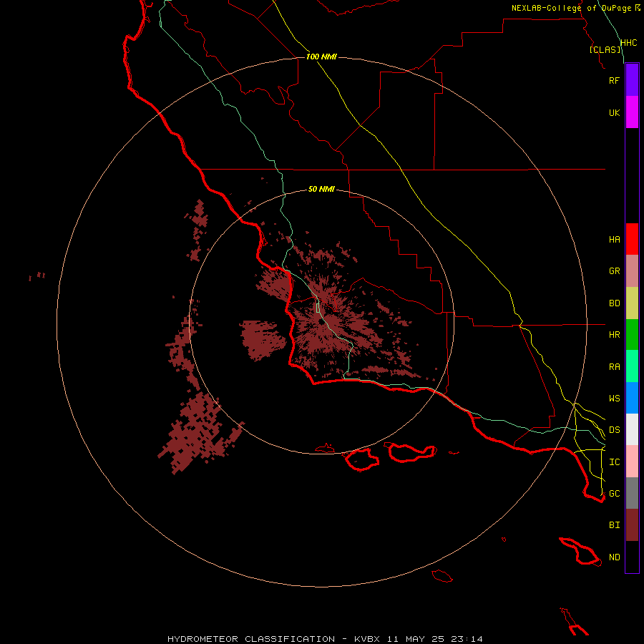Click the BI legend label
644x644 pixels.
pyautogui.click(x=614, y=525)
